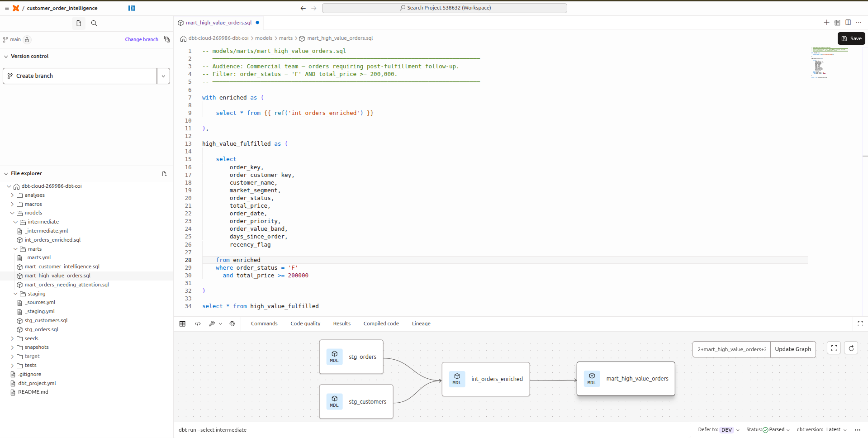Expand the snapshots folder

coord(12,348)
